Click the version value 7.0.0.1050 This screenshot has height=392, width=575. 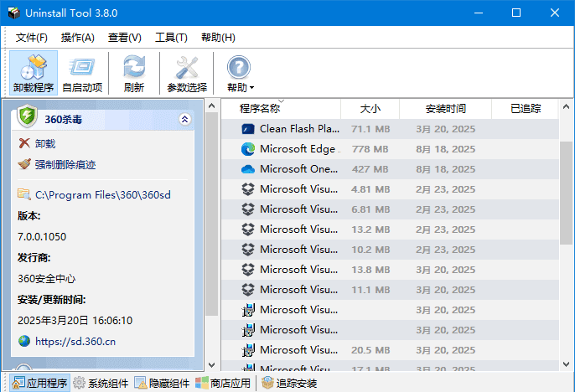click(42, 237)
